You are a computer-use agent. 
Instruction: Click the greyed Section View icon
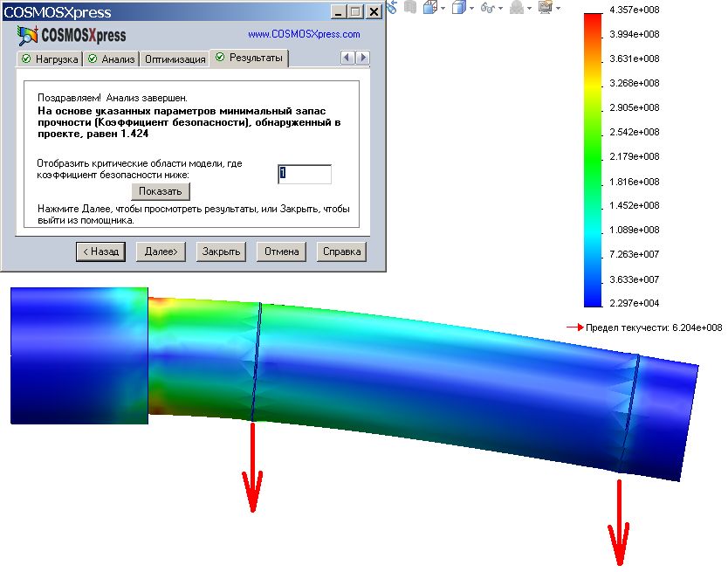pyautogui.click(x=410, y=7)
